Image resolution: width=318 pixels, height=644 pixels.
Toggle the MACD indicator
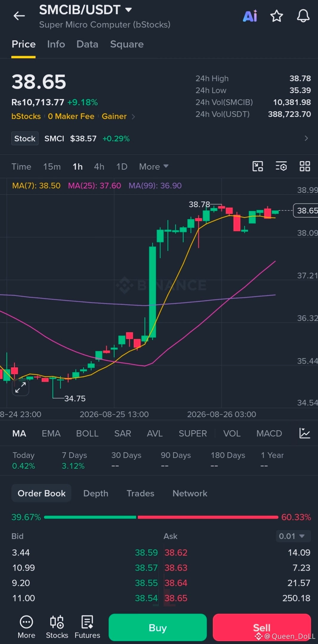coord(269,433)
